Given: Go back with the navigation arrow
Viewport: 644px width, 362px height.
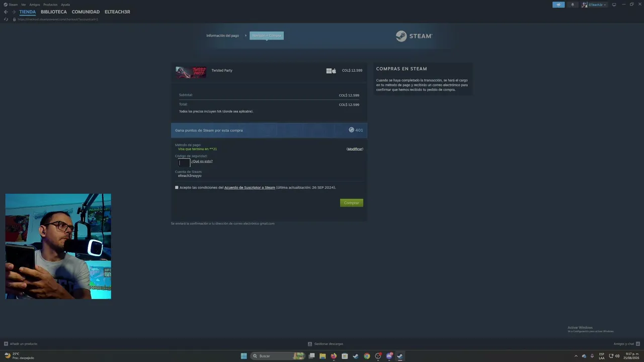Looking at the screenshot, I should (6, 12).
